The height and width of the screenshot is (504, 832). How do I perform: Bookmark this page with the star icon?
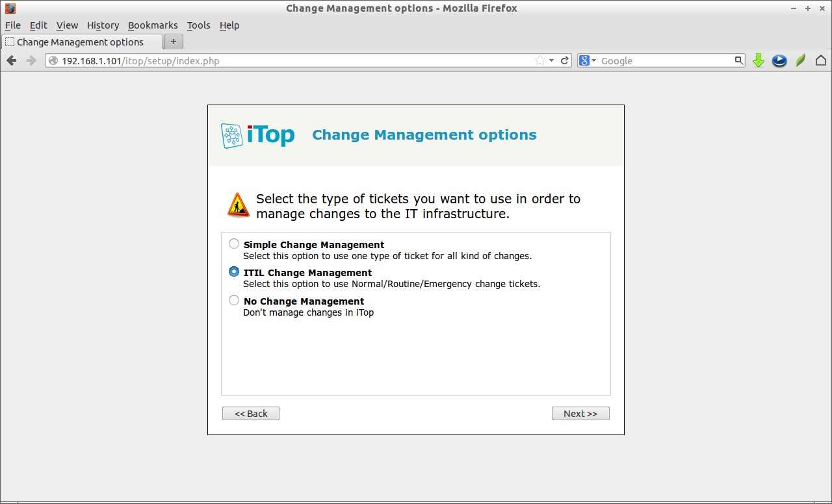[x=539, y=60]
